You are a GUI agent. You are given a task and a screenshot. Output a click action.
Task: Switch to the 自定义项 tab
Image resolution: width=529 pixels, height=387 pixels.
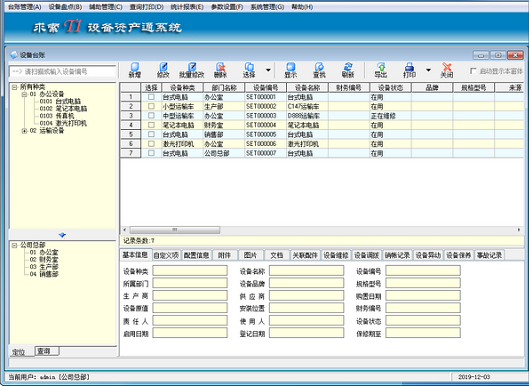166,255
